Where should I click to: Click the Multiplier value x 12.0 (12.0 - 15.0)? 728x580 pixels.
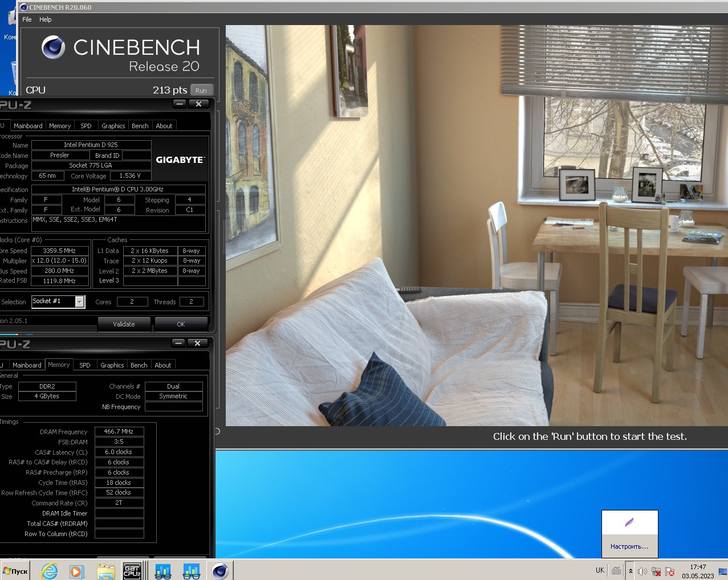(x=60, y=260)
